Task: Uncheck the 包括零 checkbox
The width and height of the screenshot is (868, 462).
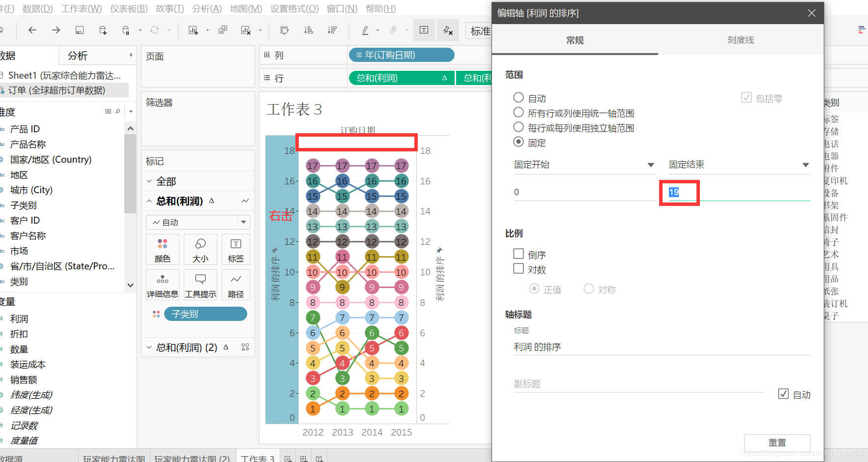Action: [747, 98]
